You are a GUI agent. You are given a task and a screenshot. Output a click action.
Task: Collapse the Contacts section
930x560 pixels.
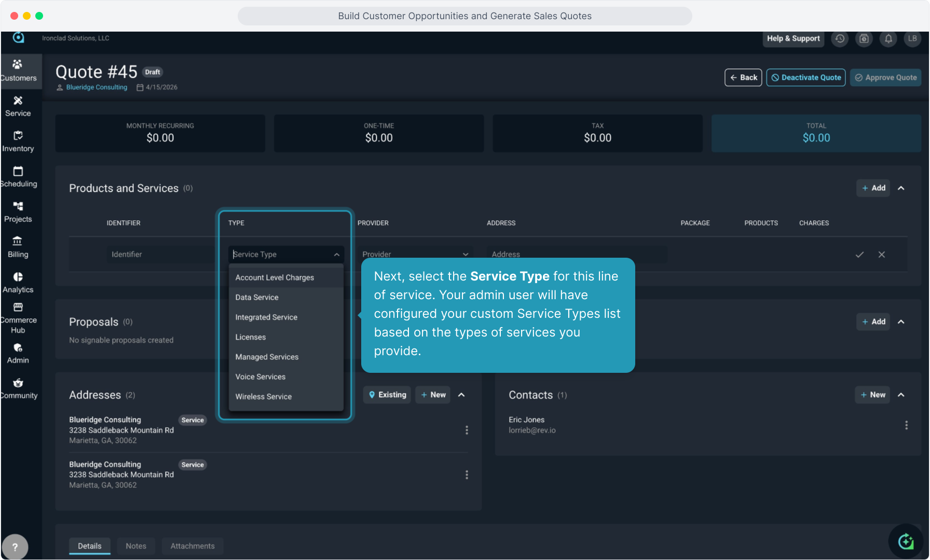901,395
